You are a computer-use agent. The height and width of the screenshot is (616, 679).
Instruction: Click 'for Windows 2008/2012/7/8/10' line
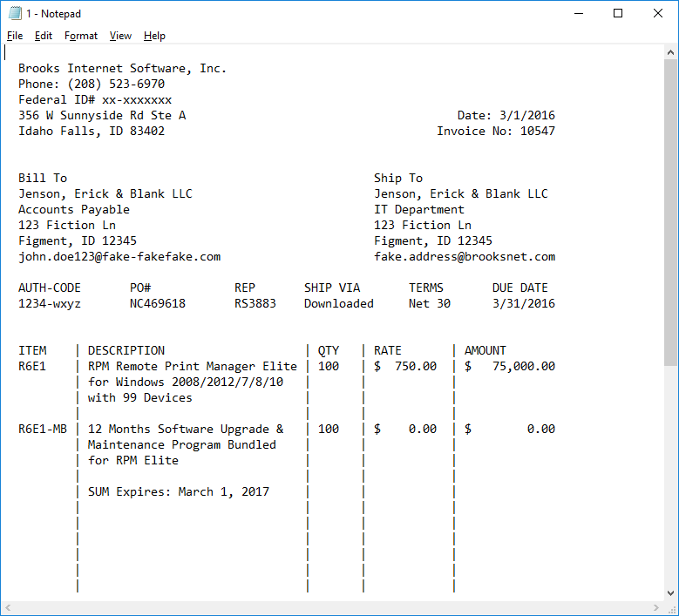click(x=186, y=382)
